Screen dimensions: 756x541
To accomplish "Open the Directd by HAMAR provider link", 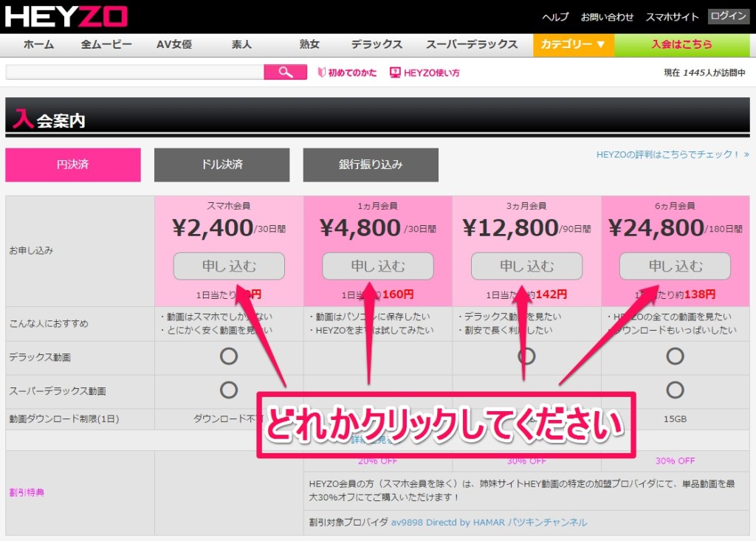I will pos(466,523).
